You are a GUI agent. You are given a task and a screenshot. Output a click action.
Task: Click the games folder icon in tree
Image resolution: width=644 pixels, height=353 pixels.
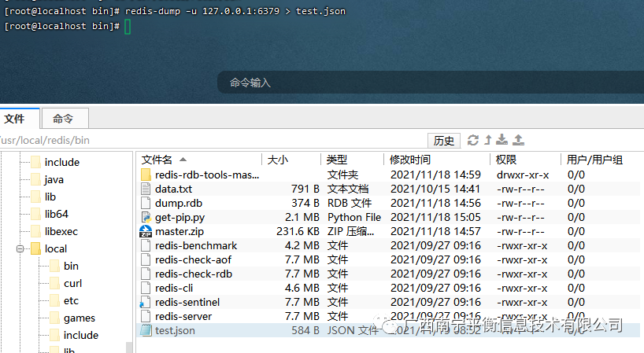(x=55, y=318)
